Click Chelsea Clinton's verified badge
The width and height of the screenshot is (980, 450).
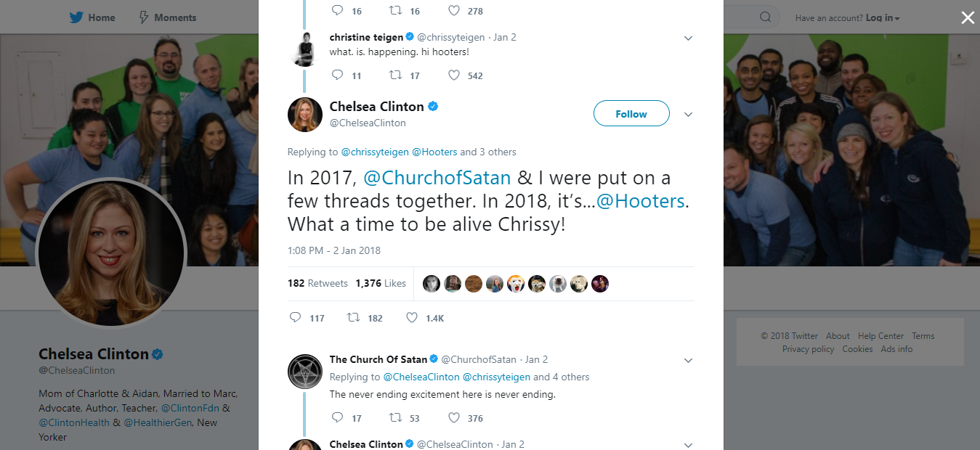tap(432, 106)
